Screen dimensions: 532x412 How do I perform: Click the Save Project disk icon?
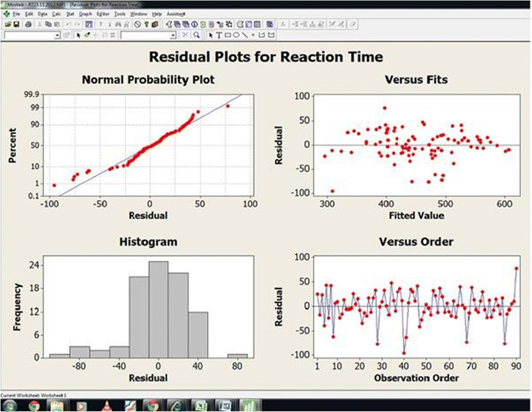coord(16,24)
